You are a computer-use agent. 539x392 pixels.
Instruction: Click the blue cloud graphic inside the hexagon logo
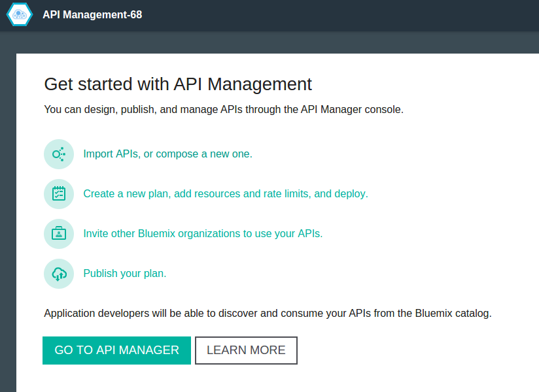[x=19, y=14]
